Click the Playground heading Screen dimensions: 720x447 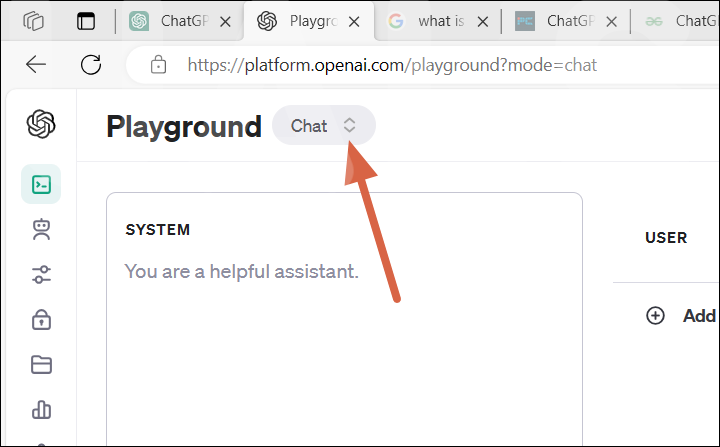(184, 127)
